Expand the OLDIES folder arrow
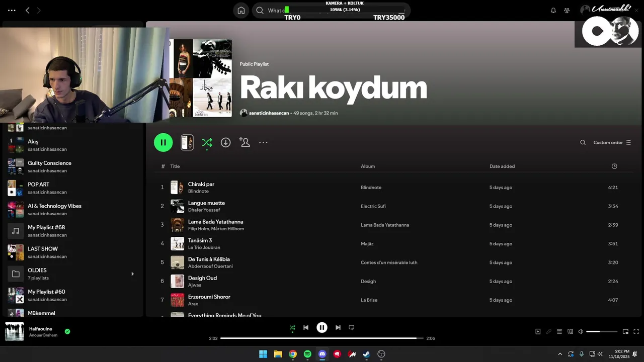The width and height of the screenshot is (644, 362). [x=133, y=274]
